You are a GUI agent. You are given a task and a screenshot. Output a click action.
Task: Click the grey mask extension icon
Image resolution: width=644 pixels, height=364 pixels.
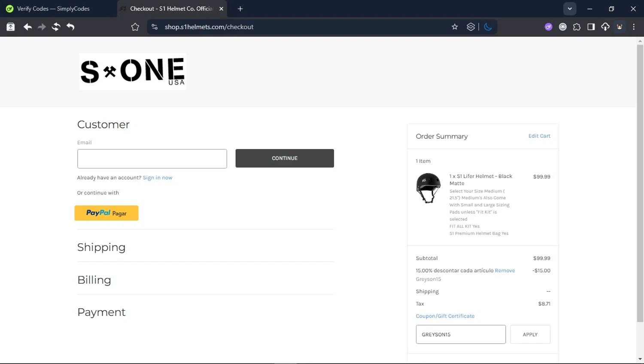pyautogui.click(x=563, y=27)
